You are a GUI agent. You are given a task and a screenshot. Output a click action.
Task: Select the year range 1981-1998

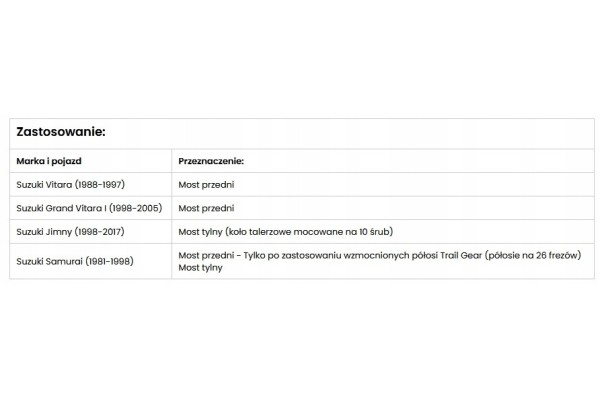click(109, 261)
